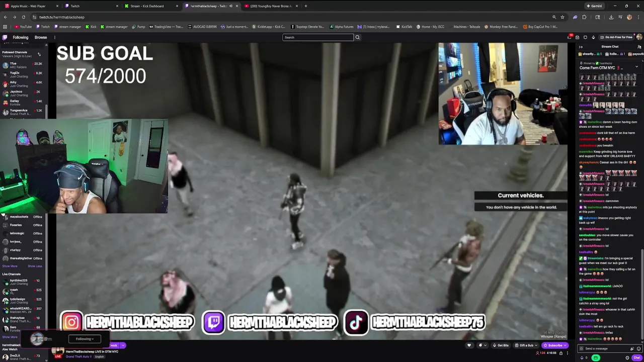Open the Following page
Viewport: 644px width, 362px height.
(x=21, y=37)
